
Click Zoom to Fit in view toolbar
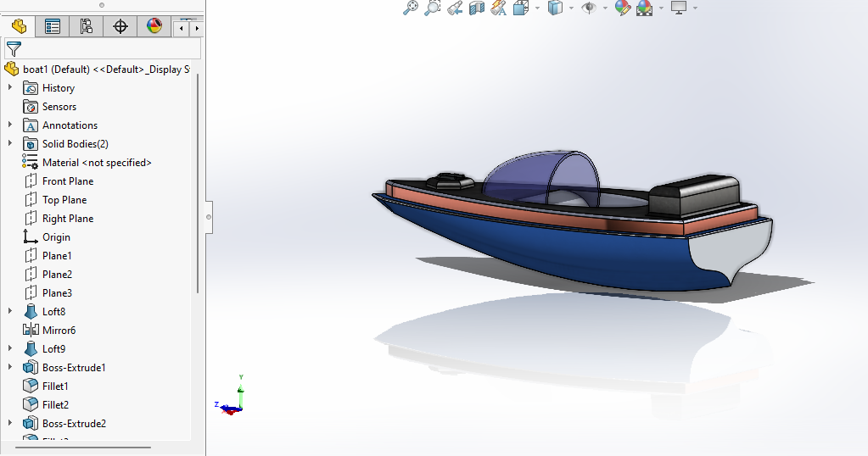pyautogui.click(x=410, y=8)
